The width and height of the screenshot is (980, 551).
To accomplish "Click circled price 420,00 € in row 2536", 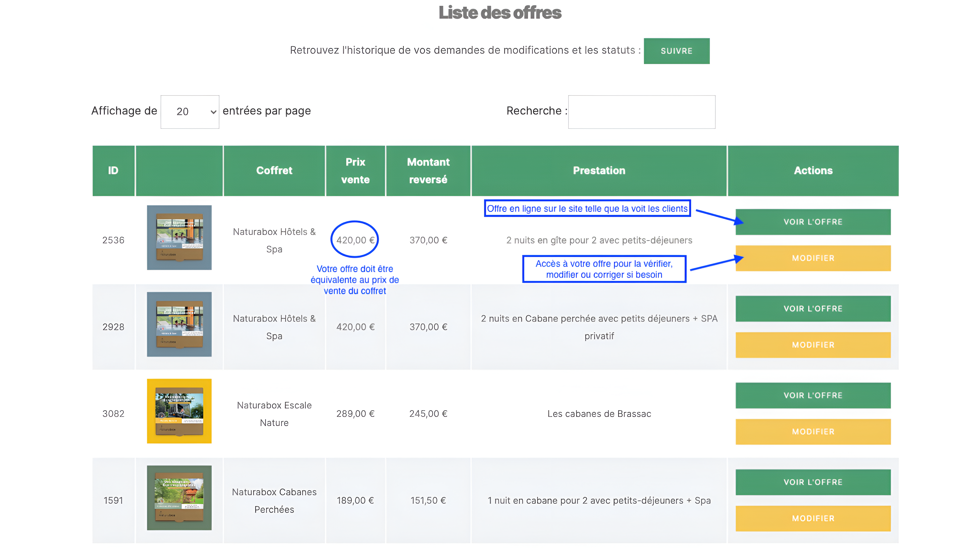I will (355, 240).
